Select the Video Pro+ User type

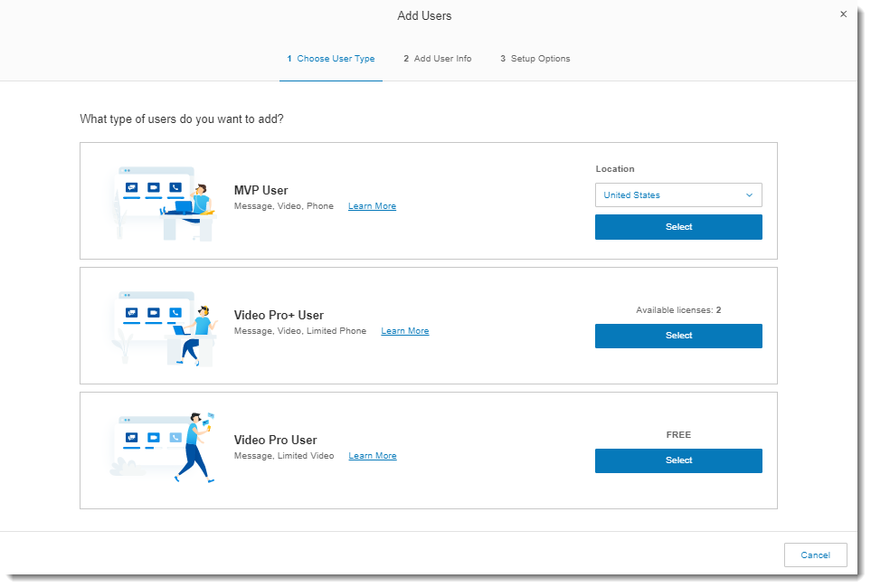pos(678,336)
